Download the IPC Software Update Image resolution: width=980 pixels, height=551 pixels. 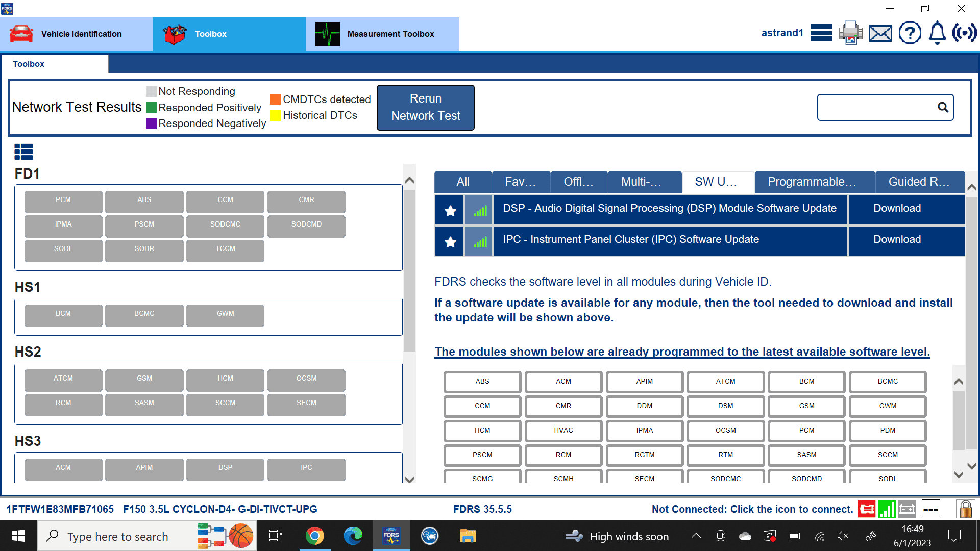click(x=896, y=239)
